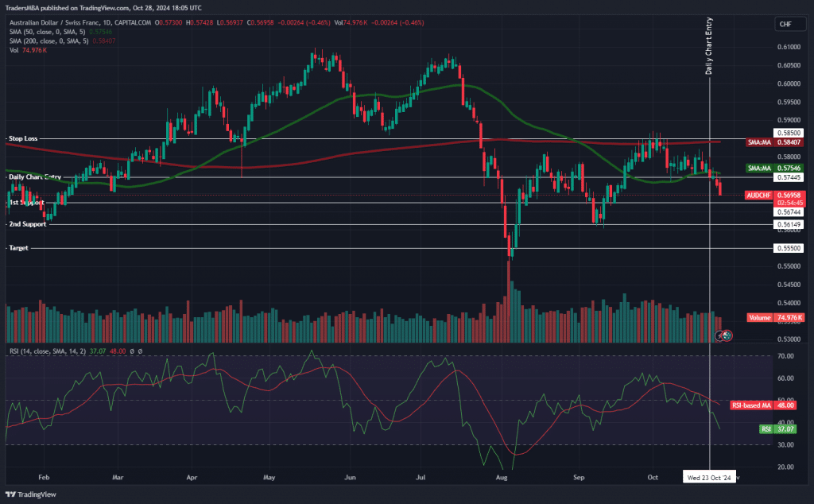
Task: Click the Australian Dollar / Swiss Franc title
Action: 57,23
